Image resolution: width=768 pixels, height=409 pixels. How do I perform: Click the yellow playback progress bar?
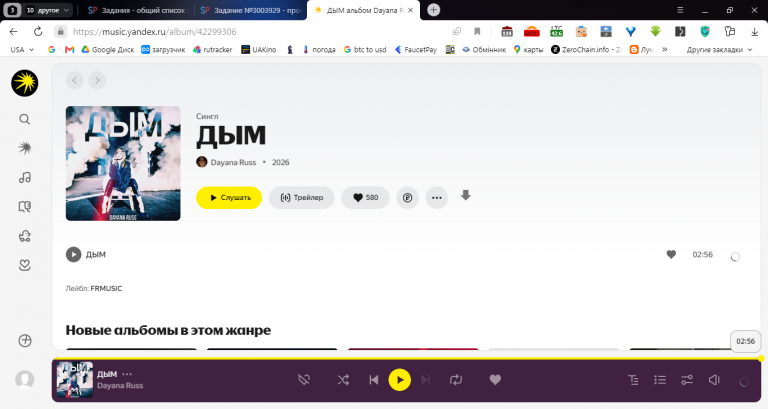[x=407, y=359]
